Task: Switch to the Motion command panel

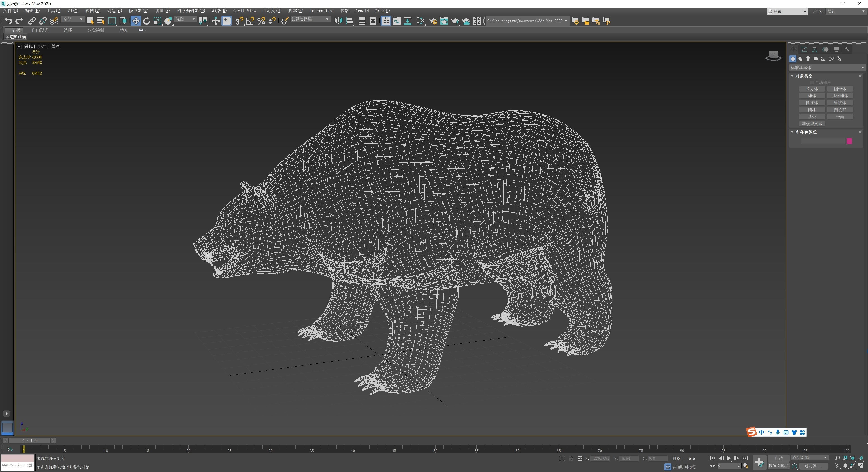Action: 825,49
